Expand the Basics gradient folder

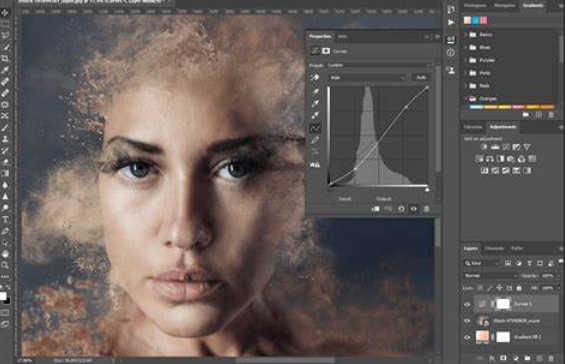tap(466, 35)
